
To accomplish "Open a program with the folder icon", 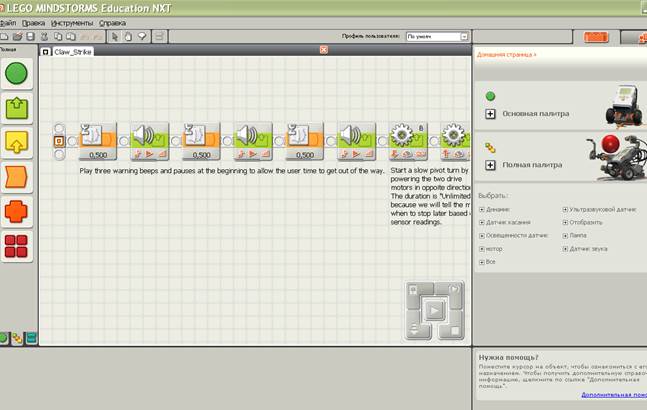I will coord(17,37).
